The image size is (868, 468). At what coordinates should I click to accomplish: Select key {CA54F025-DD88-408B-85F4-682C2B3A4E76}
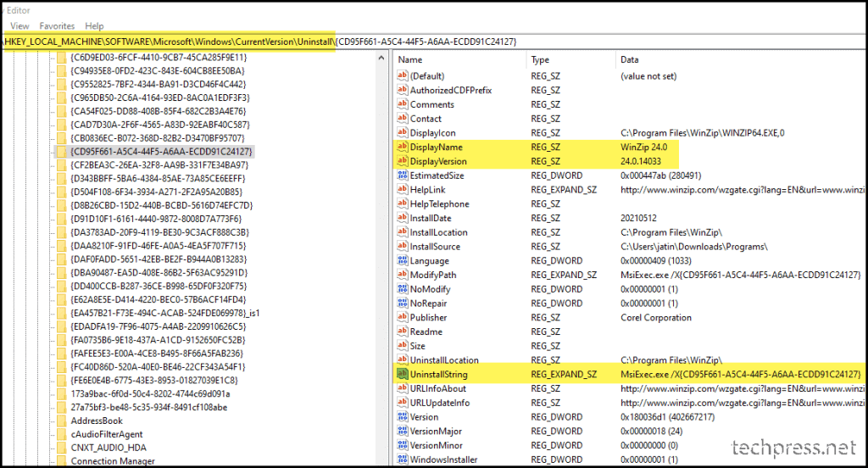(x=158, y=111)
